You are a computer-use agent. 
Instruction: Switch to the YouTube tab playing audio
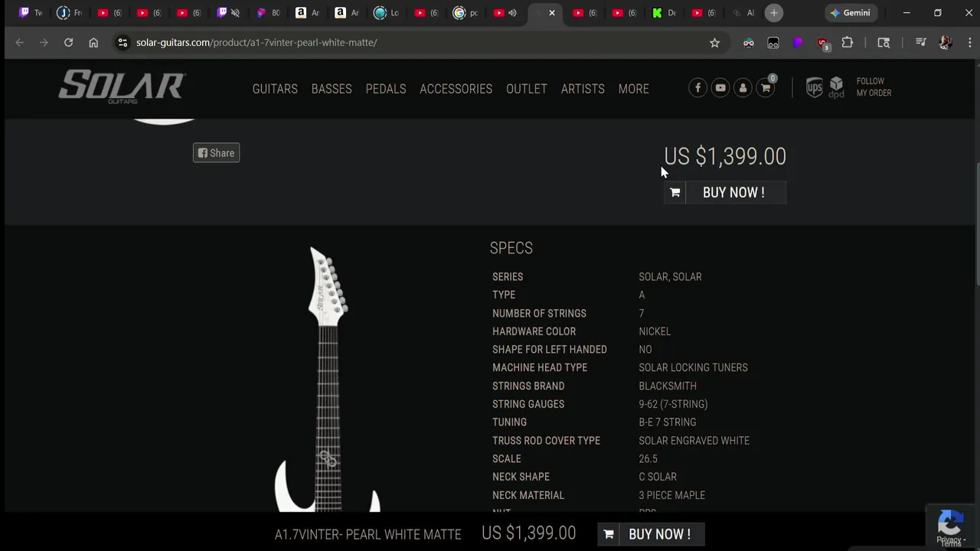tap(505, 13)
